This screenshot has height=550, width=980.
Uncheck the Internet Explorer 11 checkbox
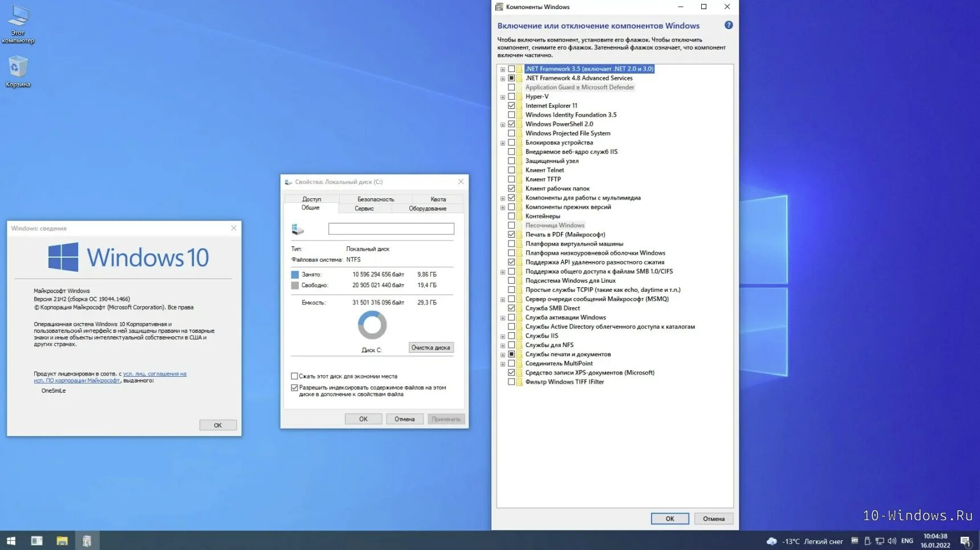click(511, 106)
